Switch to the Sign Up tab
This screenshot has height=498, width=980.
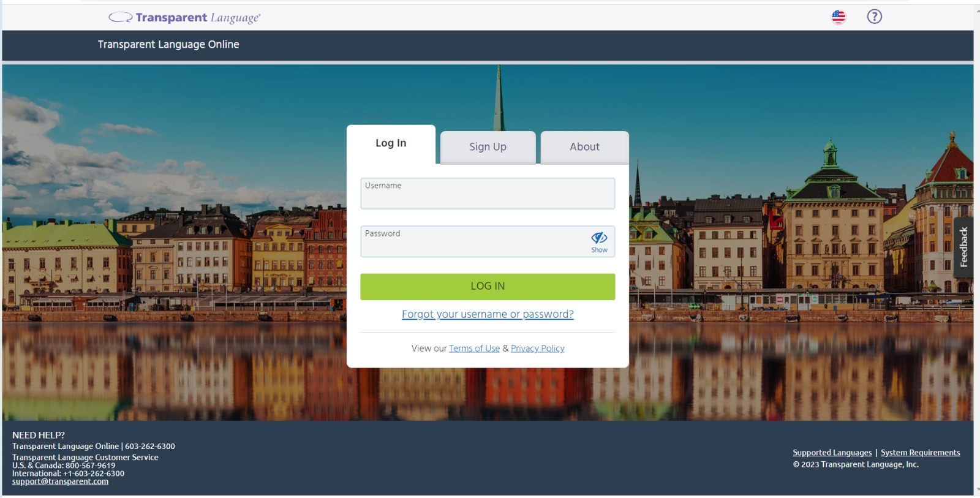click(x=488, y=147)
